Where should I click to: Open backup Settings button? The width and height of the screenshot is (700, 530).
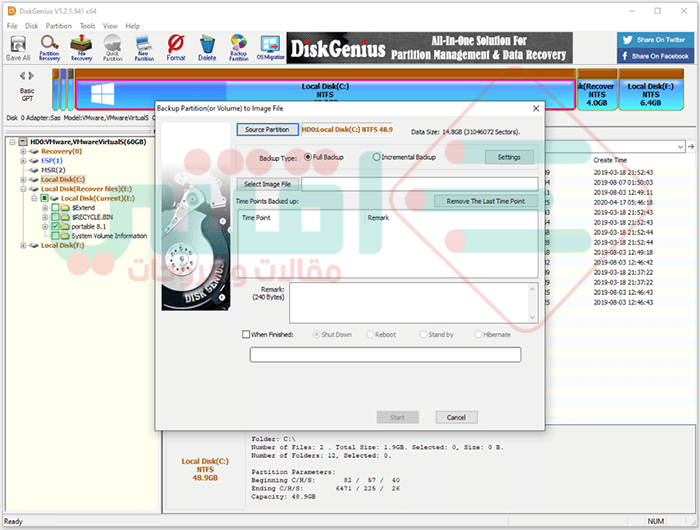tap(509, 157)
